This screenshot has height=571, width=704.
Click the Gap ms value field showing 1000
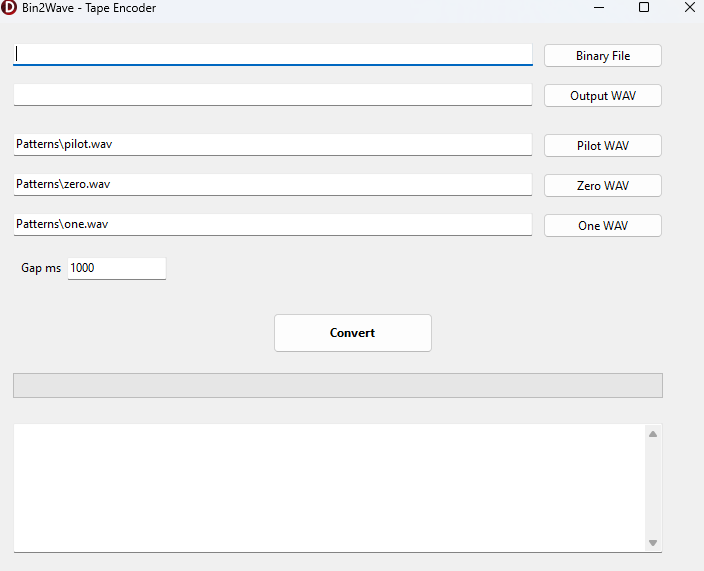coord(117,268)
